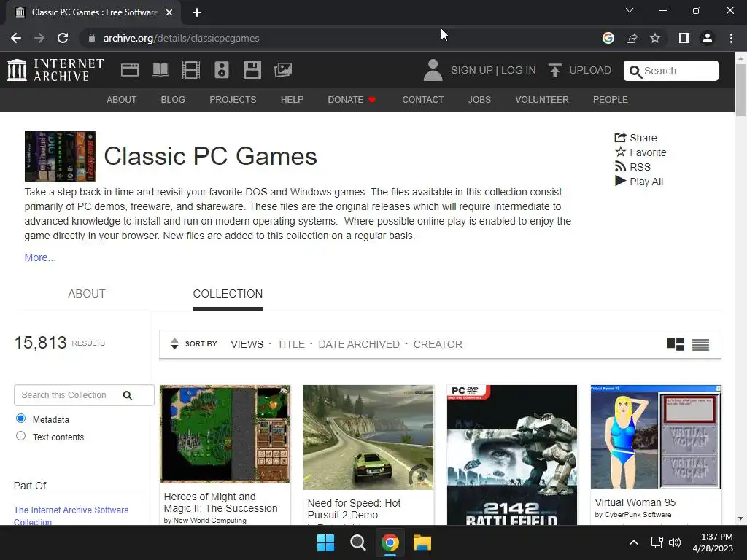Sort results by TITLE
This screenshot has width=747, height=560.
[x=291, y=344]
